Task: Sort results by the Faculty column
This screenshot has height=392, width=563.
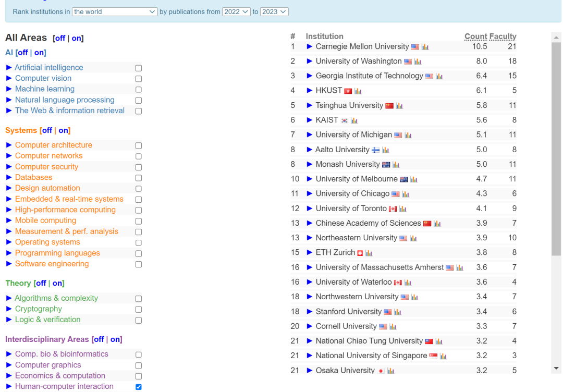Action: click(x=504, y=36)
